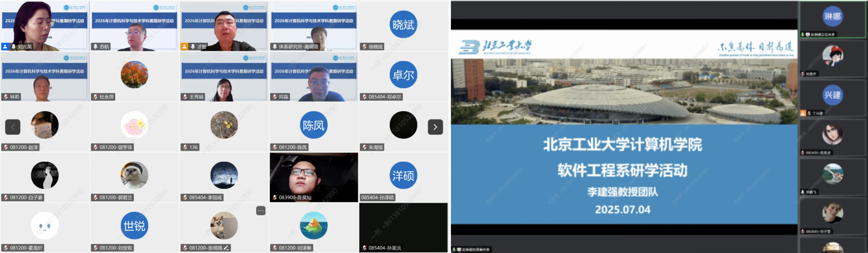The image size is (868, 253).
Task: Click orange co-host icon beside 才智
Action: coord(184,47)
